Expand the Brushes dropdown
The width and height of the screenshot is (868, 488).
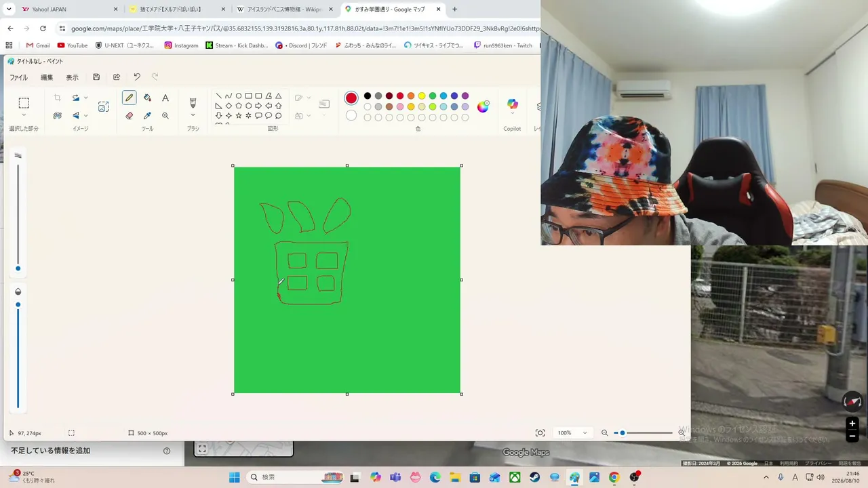point(193,115)
